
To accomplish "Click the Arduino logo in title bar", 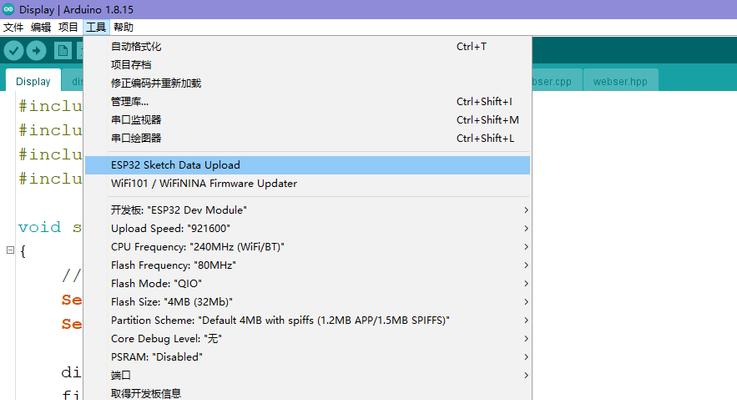I will pyautogui.click(x=8, y=9).
